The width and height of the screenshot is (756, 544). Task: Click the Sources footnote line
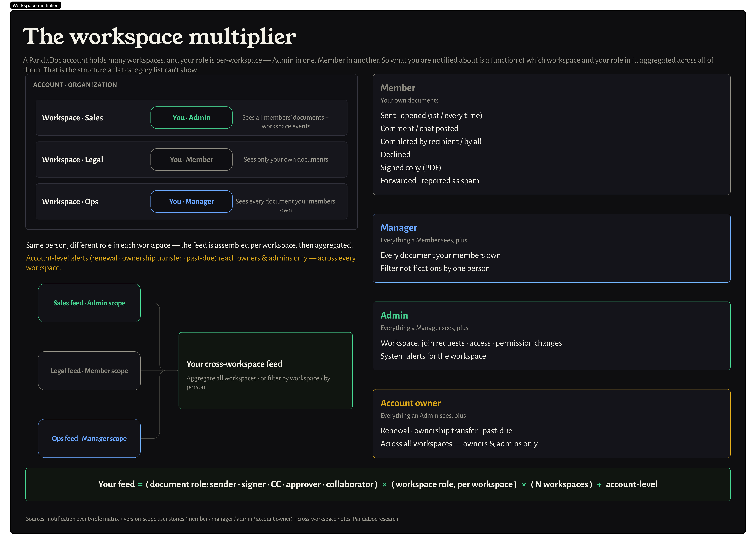pyautogui.click(x=212, y=519)
